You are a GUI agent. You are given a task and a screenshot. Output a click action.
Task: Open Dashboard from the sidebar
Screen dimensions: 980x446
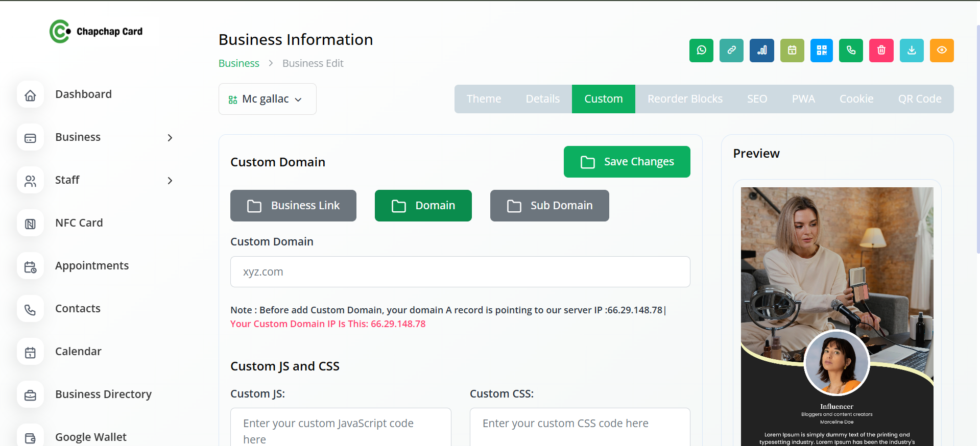tap(83, 94)
